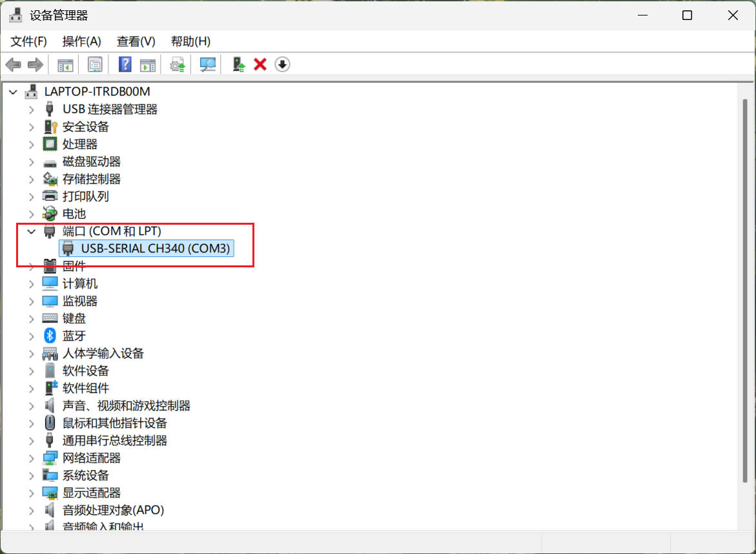The width and height of the screenshot is (756, 554).
Task: Click the 处理器 chip icon
Action: (50, 144)
